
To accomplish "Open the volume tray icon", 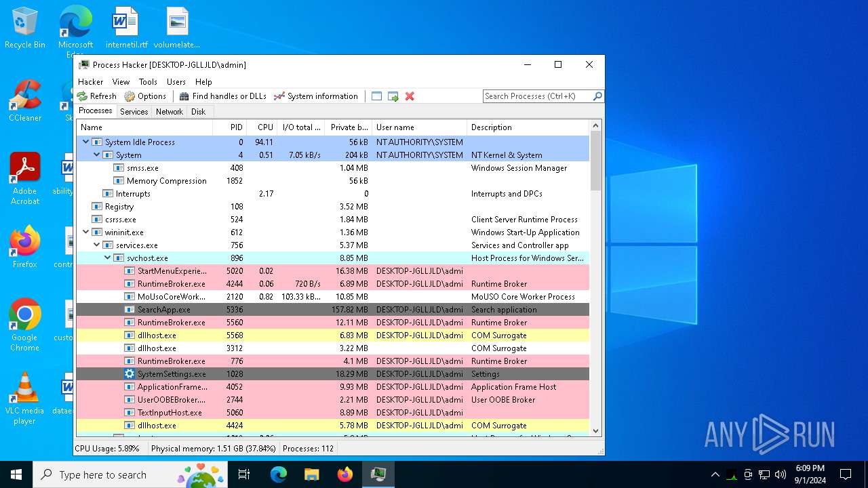I will 781,474.
